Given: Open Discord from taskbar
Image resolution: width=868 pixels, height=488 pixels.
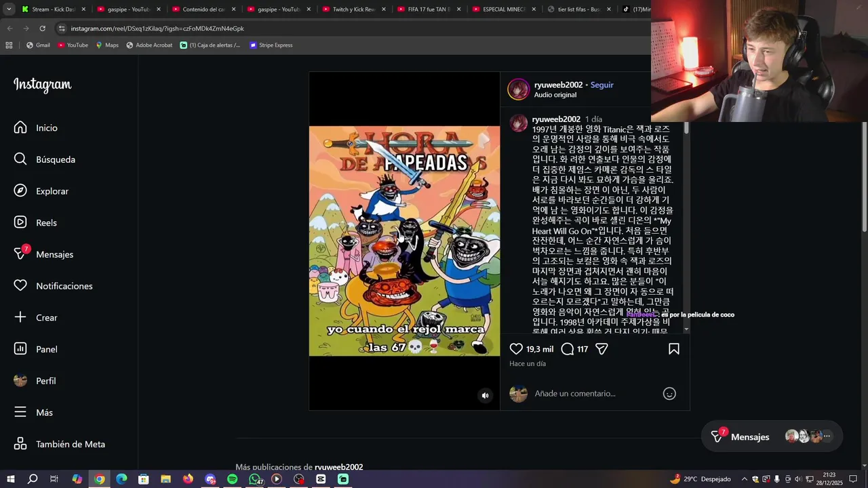Looking at the screenshot, I should pos(210,479).
